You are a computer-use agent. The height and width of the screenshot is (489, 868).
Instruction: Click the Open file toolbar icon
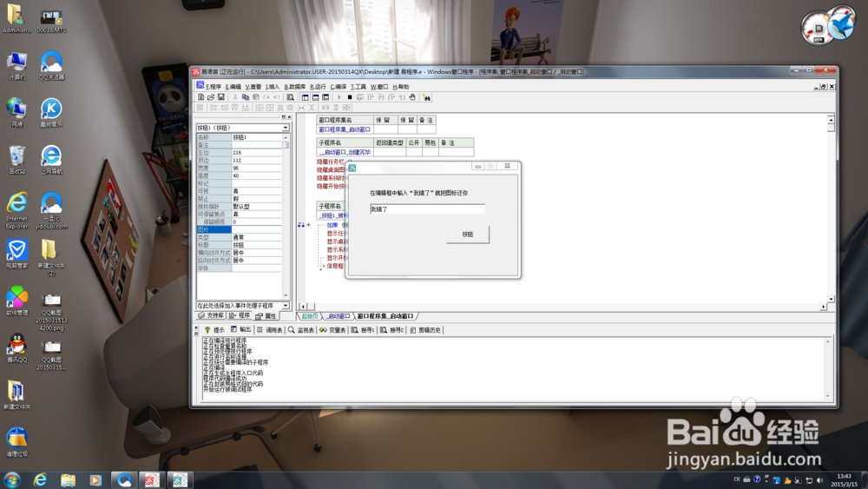pyautogui.click(x=211, y=97)
